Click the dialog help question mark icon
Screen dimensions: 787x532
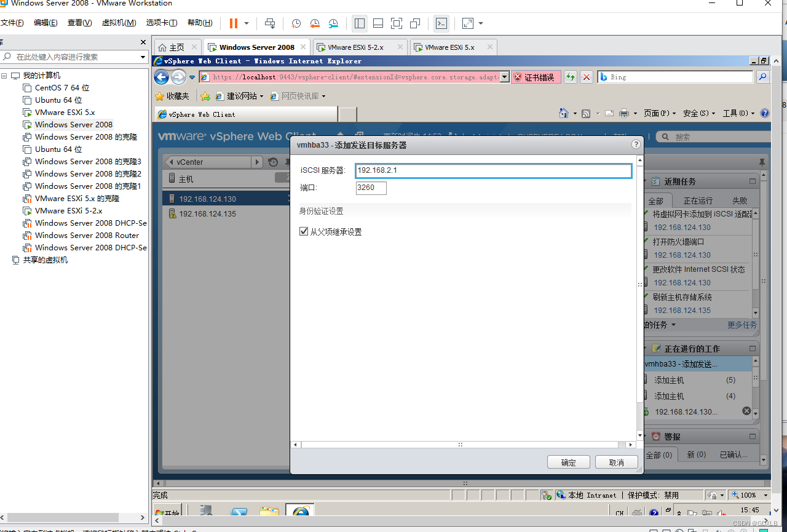coord(636,145)
